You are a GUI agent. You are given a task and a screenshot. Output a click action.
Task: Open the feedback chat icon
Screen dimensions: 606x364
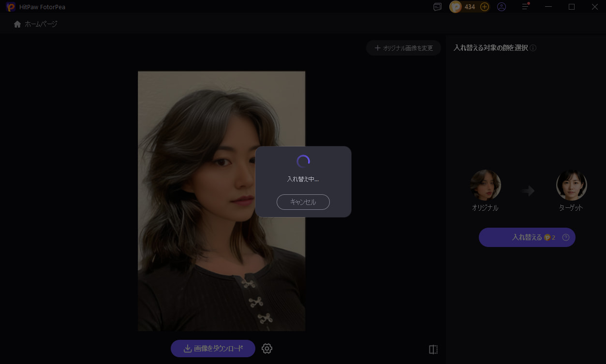coord(437,7)
